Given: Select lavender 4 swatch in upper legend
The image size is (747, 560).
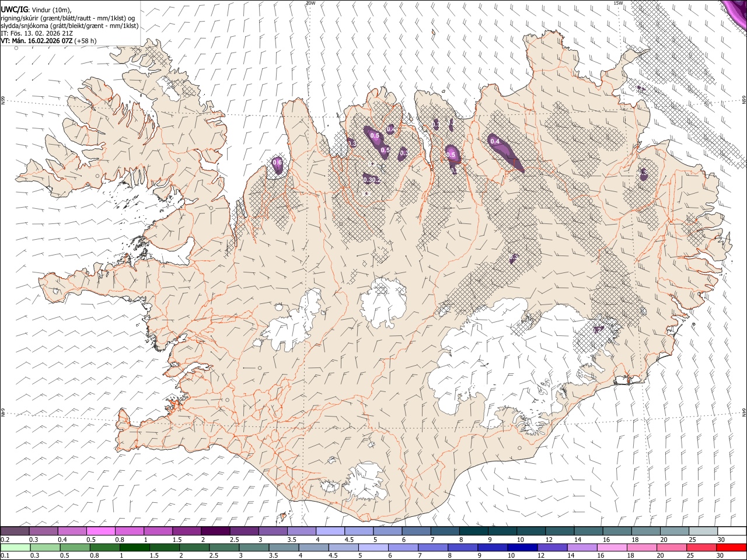Looking at the screenshot, I should (330, 531).
